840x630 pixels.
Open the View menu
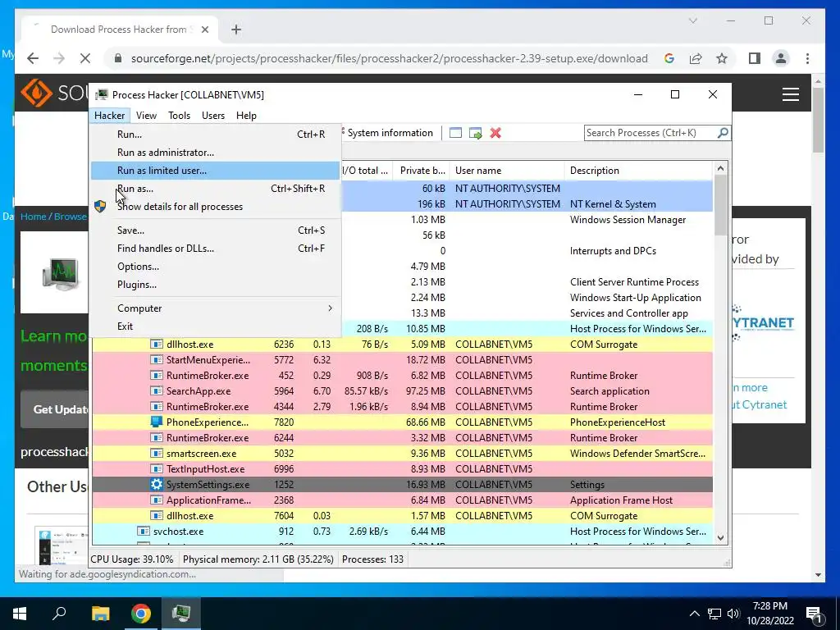point(146,115)
